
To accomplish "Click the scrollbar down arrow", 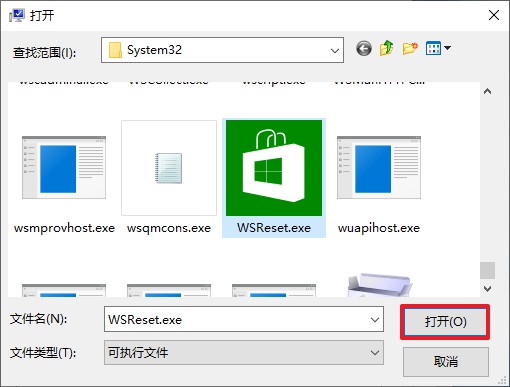I will click(x=487, y=289).
